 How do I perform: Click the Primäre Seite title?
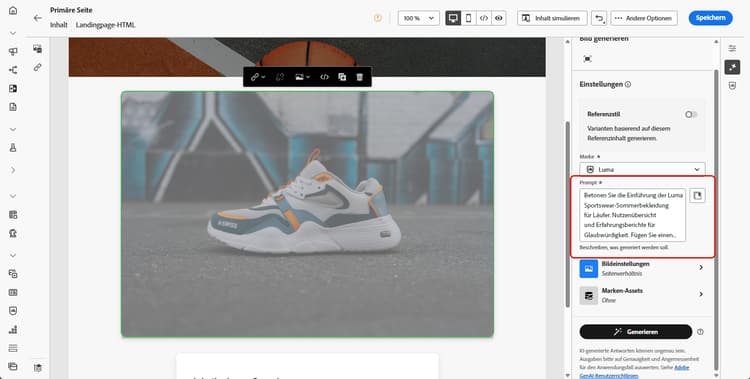(x=71, y=10)
